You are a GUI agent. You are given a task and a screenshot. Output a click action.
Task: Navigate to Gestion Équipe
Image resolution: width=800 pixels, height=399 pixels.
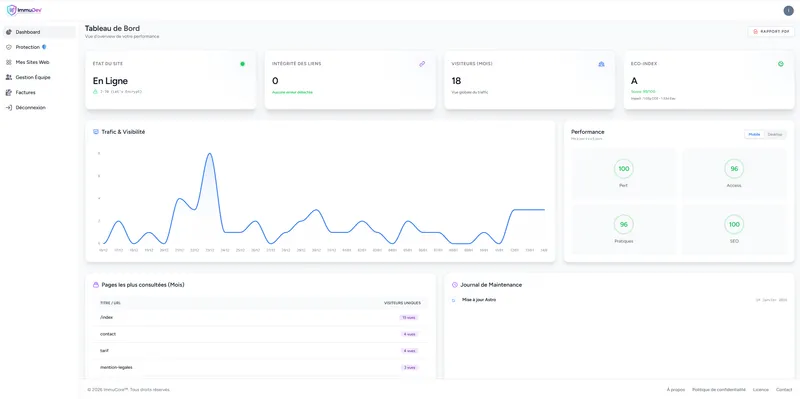click(39, 78)
